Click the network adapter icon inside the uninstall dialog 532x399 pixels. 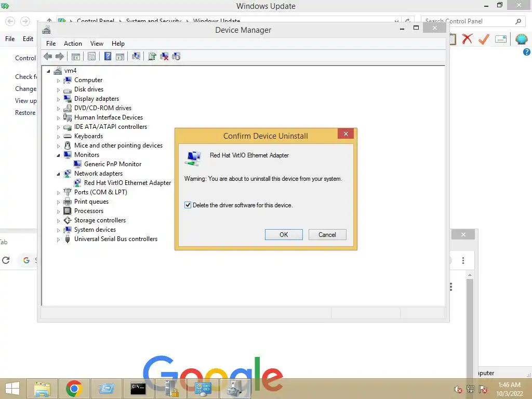point(193,158)
